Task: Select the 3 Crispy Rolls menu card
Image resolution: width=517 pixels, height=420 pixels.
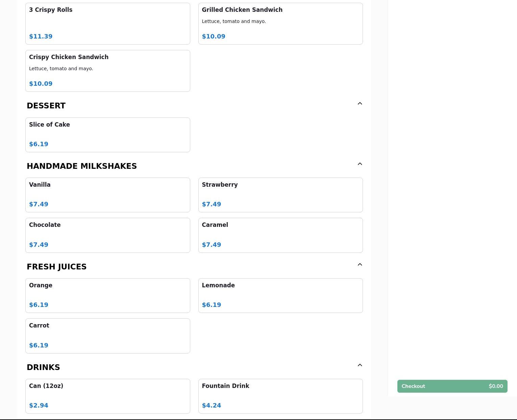Action: [x=108, y=24]
